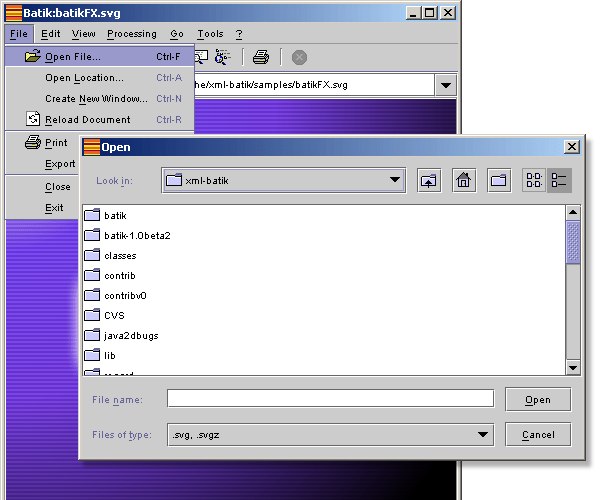Screen dimensions: 600x500
Task: Click the Reload Document icon in File menu
Action: pyautogui.click(x=32, y=119)
